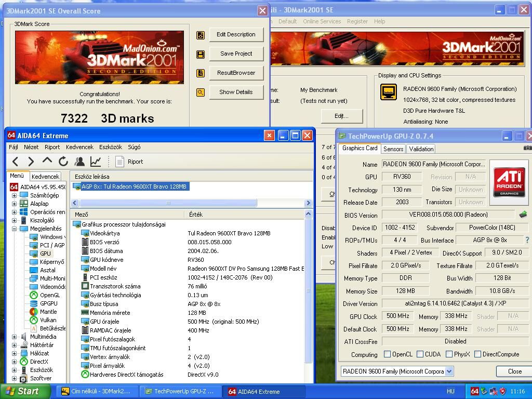Open the AIDA64 graph icon

(x=96, y=162)
